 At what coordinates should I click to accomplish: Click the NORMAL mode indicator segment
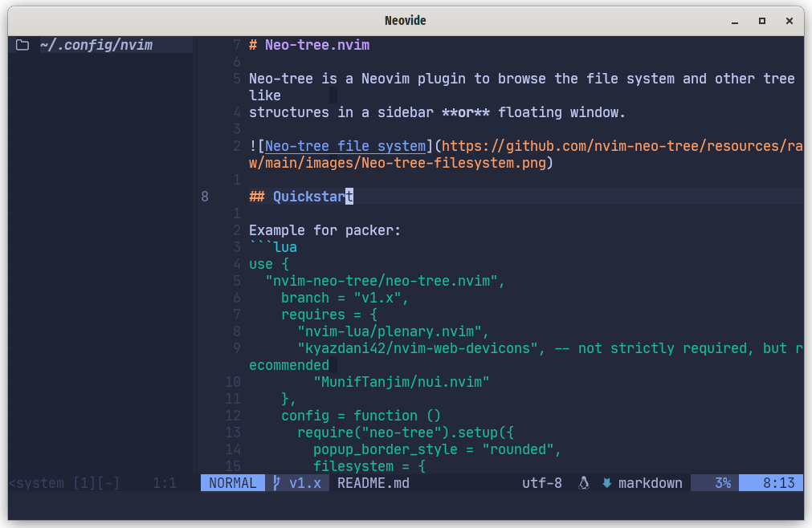click(232, 483)
